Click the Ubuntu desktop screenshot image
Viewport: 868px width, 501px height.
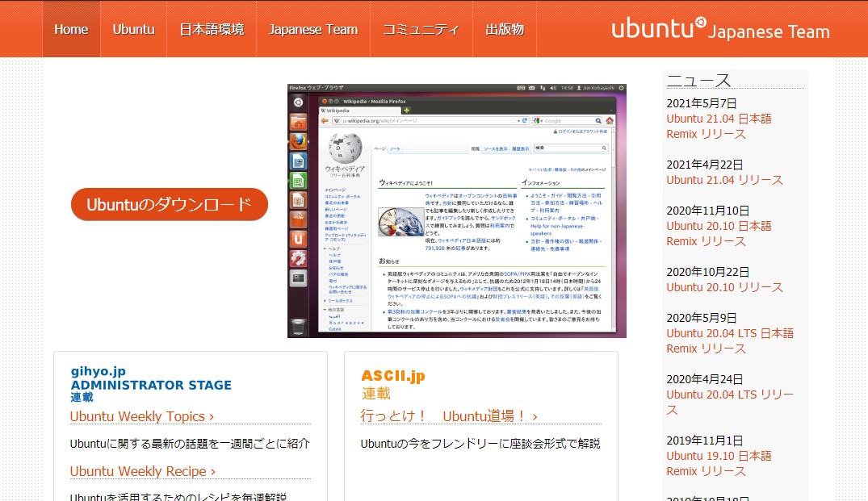(x=457, y=211)
